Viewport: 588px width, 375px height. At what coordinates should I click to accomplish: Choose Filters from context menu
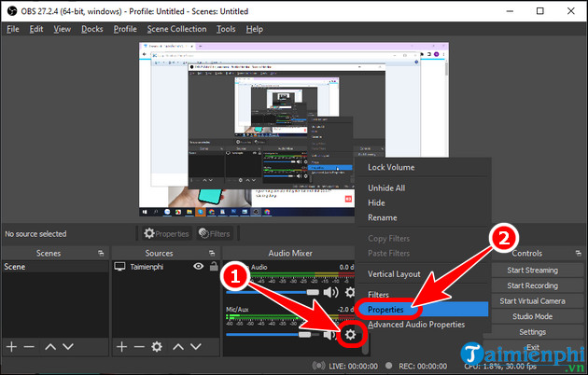[x=378, y=295]
